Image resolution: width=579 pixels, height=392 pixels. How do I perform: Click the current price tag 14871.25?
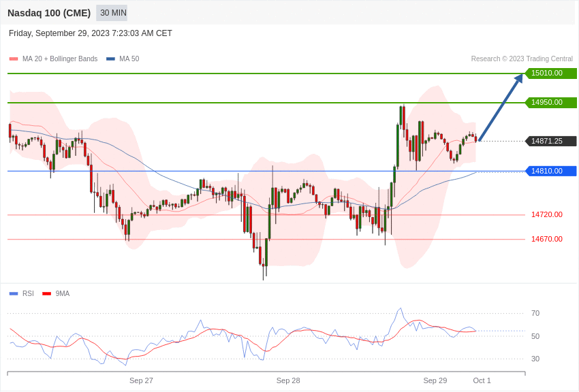[x=551, y=141]
